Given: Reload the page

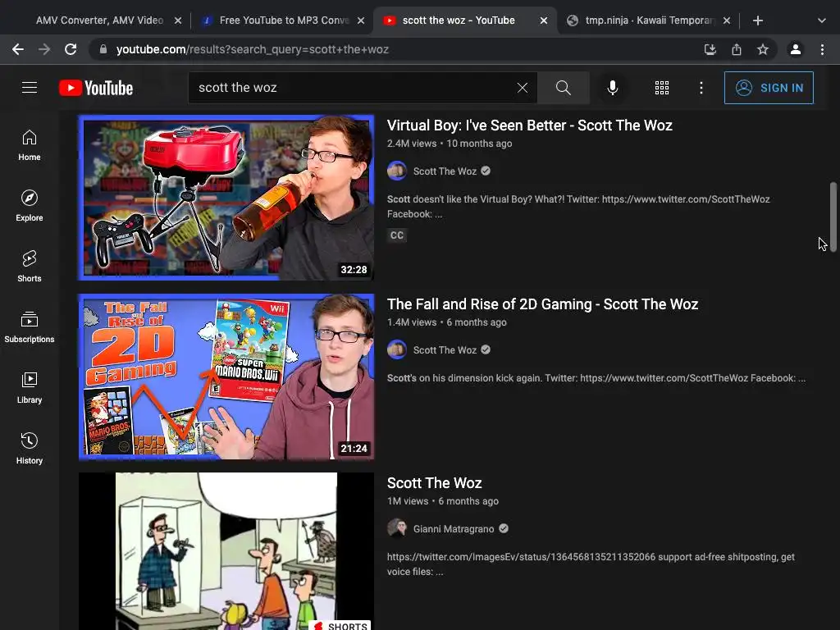Looking at the screenshot, I should click(x=71, y=49).
